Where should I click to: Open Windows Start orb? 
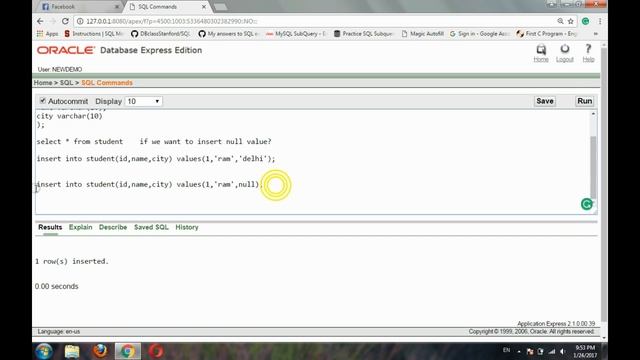pos(44,351)
